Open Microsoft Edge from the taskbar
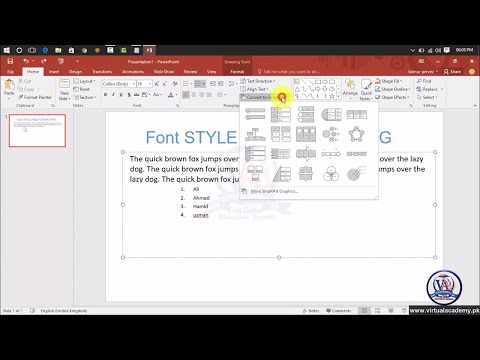This screenshot has height=360, width=480. (x=45, y=50)
